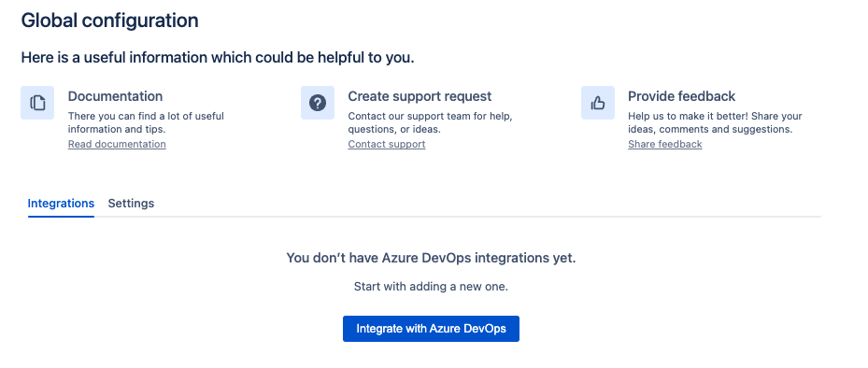Click the feedback ideas description text
The width and height of the screenshot is (868, 368).
(x=715, y=123)
